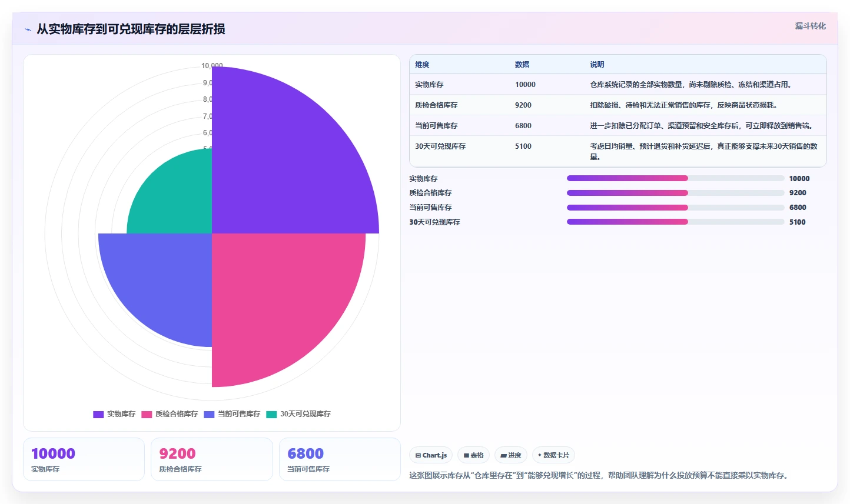Screen dimensions: 850x504
Task: Click the 当前可售库存 progress bar
Action: (676, 208)
